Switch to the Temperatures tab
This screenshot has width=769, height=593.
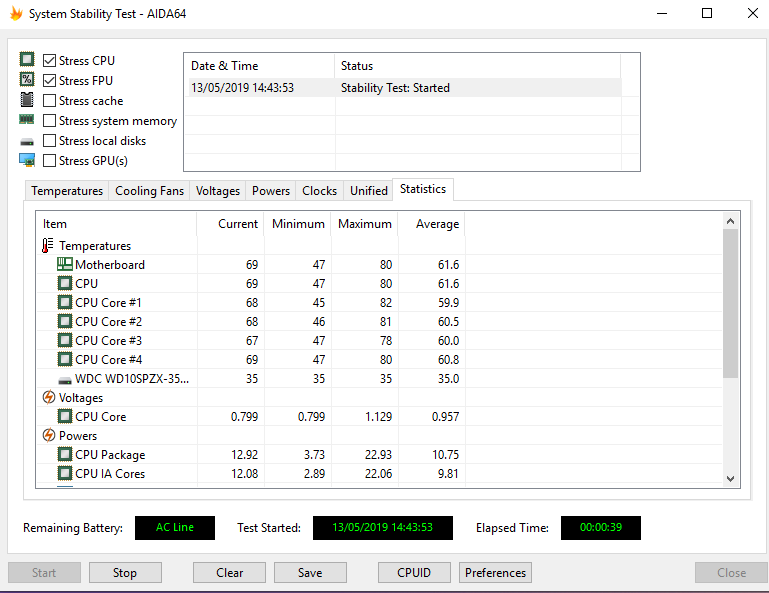tap(67, 191)
